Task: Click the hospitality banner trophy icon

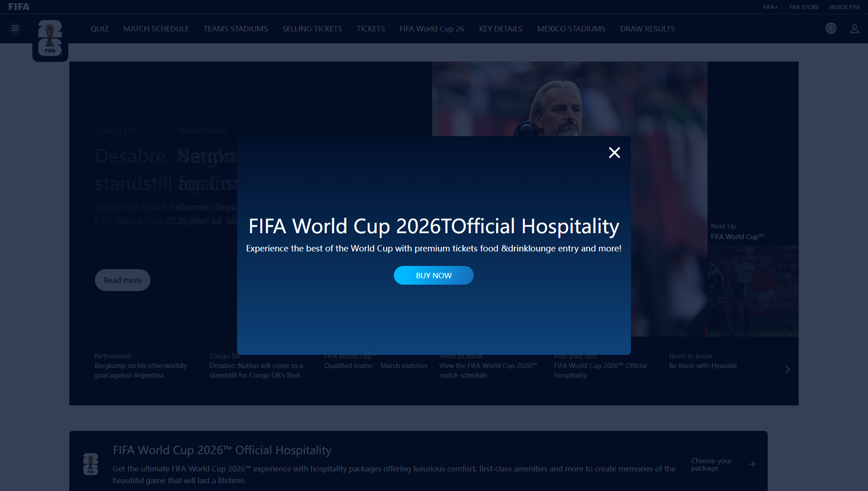Action: tap(91, 464)
